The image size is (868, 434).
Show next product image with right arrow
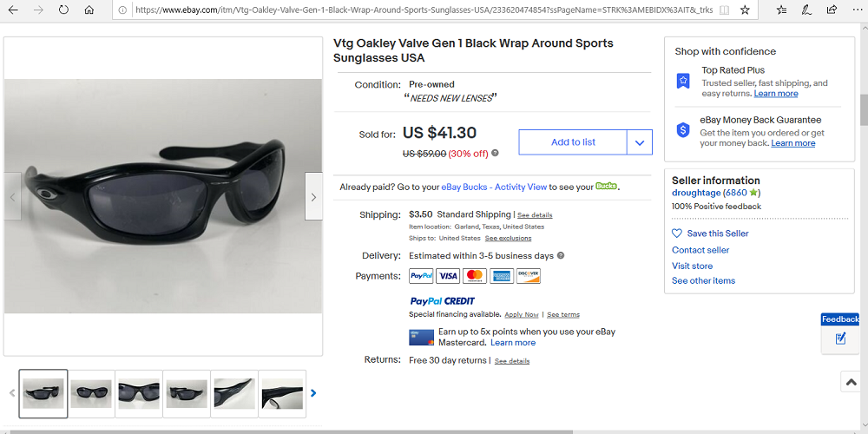point(313,196)
